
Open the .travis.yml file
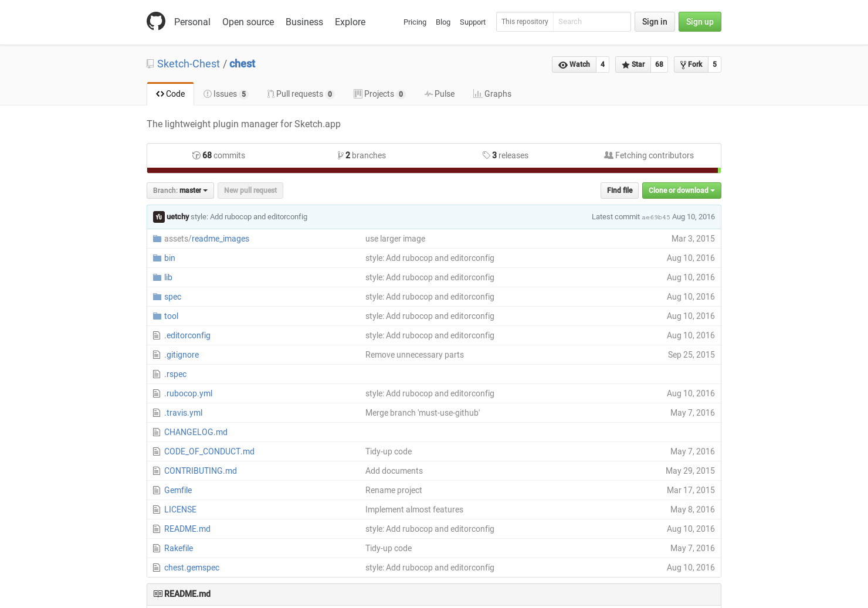(x=183, y=413)
